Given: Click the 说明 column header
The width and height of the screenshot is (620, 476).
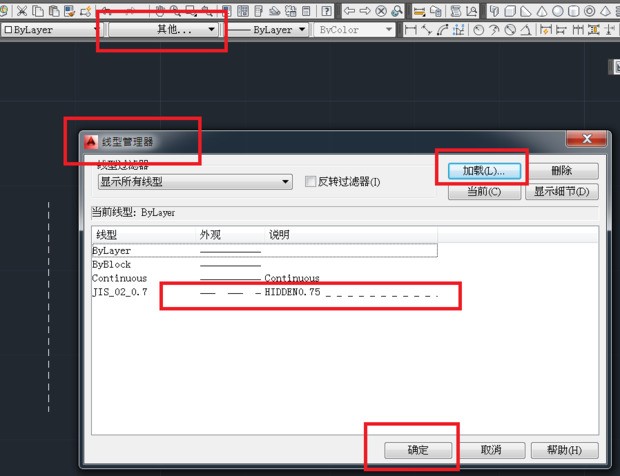Looking at the screenshot, I should (351, 235).
